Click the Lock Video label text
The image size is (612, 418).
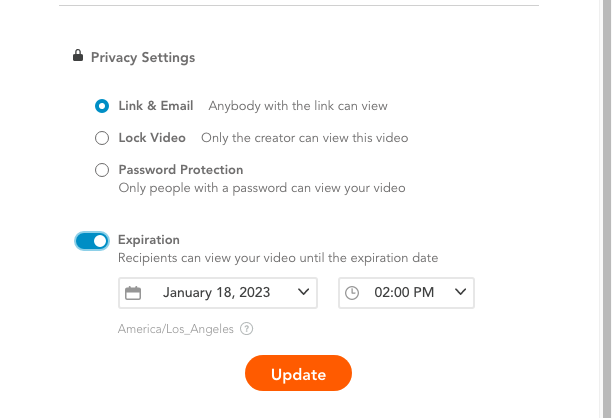pyautogui.click(x=152, y=138)
